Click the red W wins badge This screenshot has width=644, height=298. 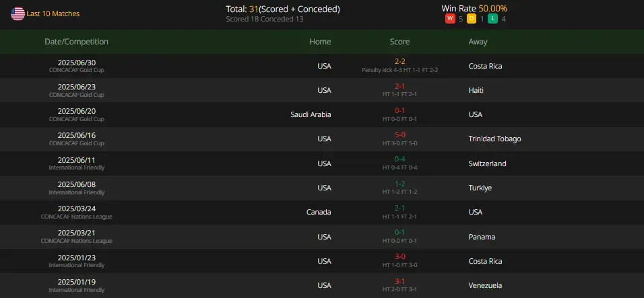point(450,19)
